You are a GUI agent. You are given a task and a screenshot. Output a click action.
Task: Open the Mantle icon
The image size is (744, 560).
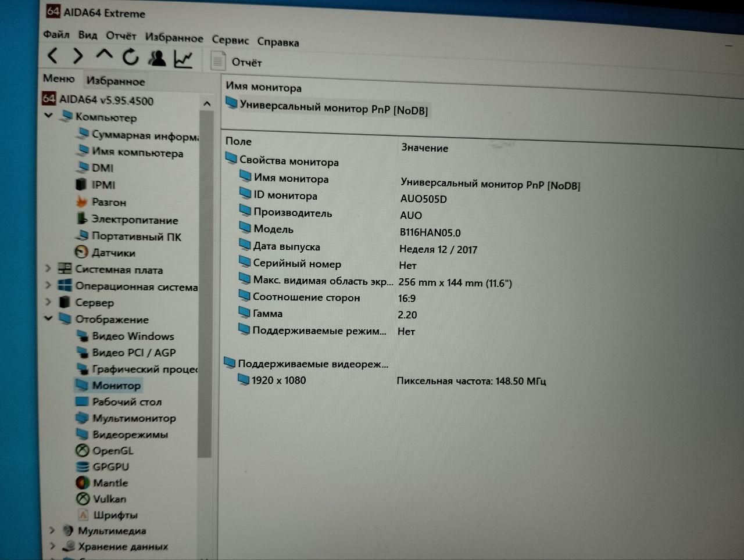point(83,483)
